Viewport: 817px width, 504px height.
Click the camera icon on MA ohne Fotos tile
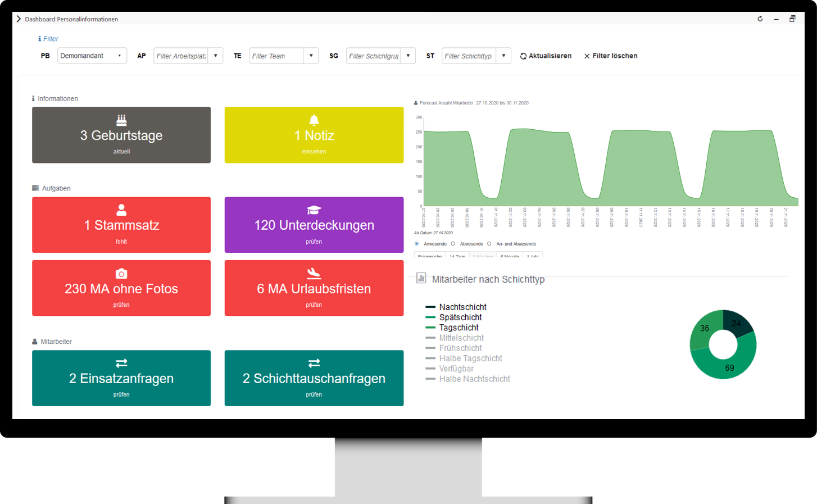[121, 274]
